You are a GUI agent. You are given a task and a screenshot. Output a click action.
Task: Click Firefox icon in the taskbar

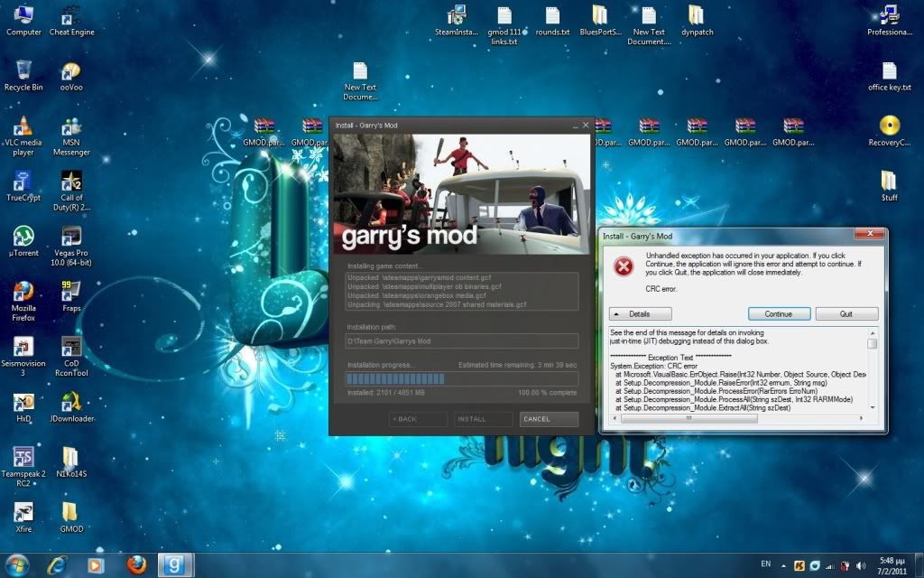(137, 564)
